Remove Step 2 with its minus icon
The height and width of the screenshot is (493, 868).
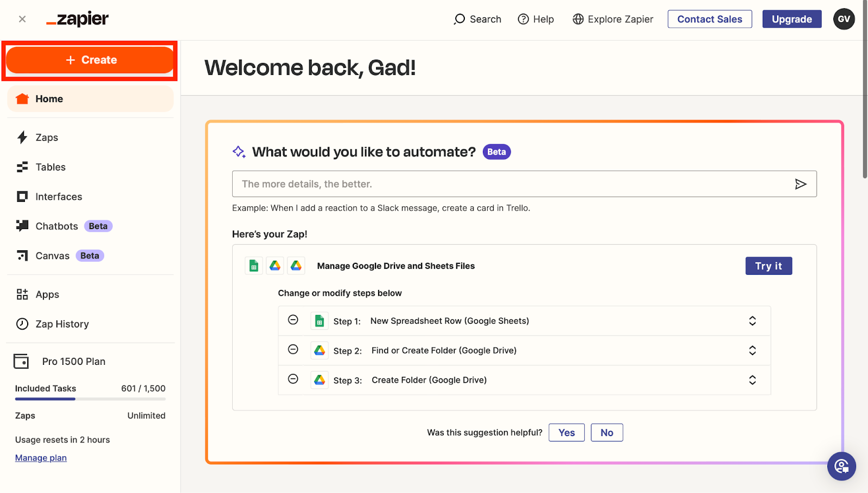click(293, 349)
